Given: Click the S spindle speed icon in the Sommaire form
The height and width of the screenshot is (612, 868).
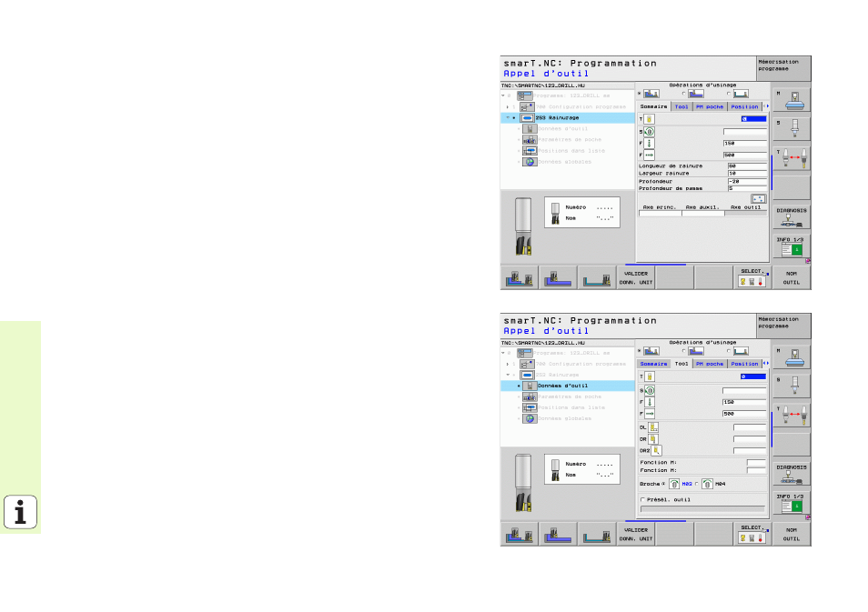Looking at the screenshot, I should point(650,132).
